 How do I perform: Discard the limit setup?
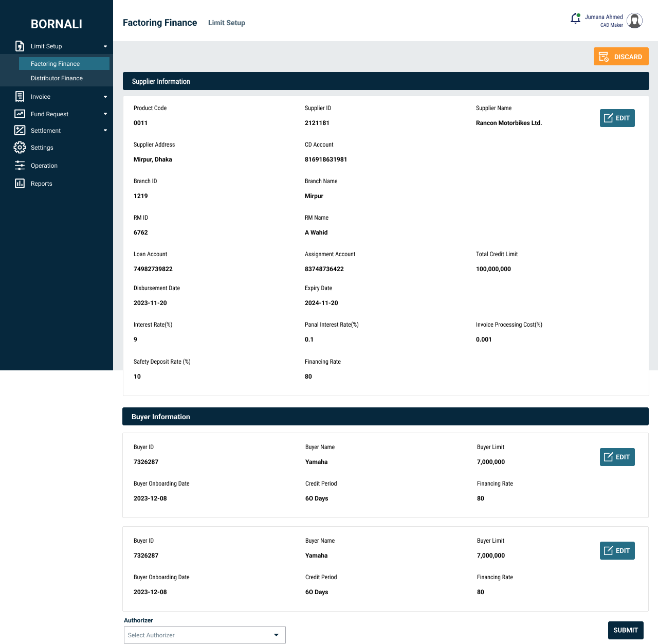click(x=621, y=57)
